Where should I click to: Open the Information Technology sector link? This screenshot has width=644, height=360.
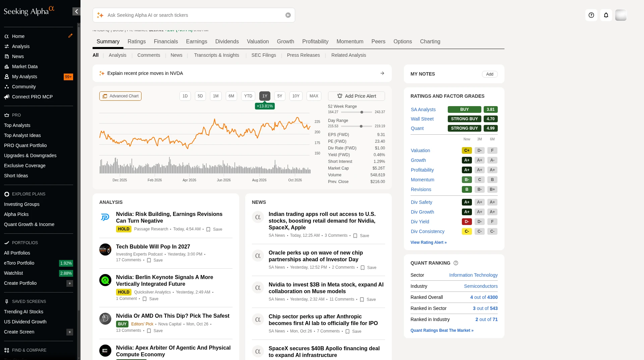pyautogui.click(x=474, y=275)
